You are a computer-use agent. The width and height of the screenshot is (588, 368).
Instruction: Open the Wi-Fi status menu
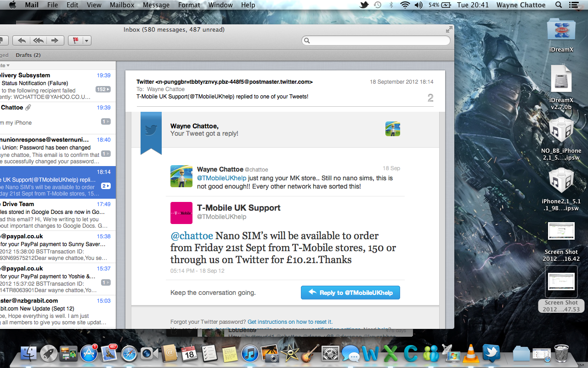click(405, 5)
